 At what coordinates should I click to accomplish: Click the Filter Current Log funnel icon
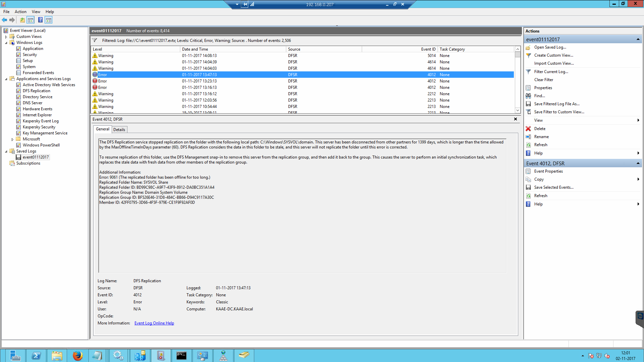pos(528,72)
